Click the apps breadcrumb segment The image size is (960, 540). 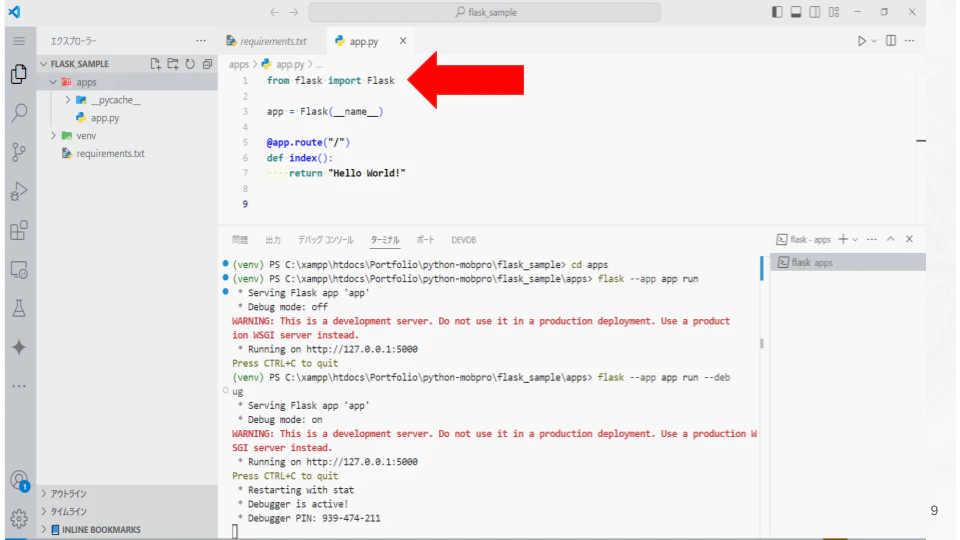point(239,64)
